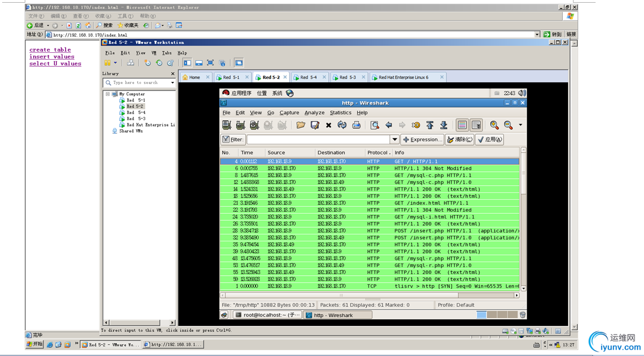
Task: Click in the Wireshark filter input field
Action: pos(319,139)
